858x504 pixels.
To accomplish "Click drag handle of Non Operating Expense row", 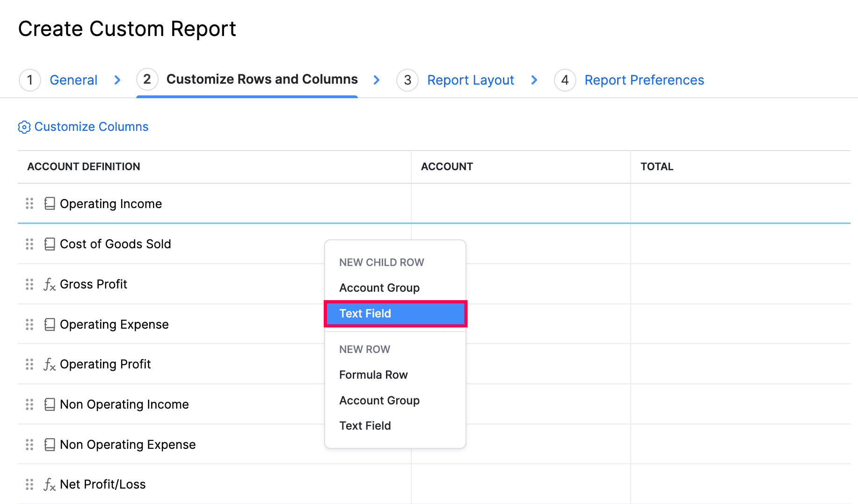I will 29,445.
